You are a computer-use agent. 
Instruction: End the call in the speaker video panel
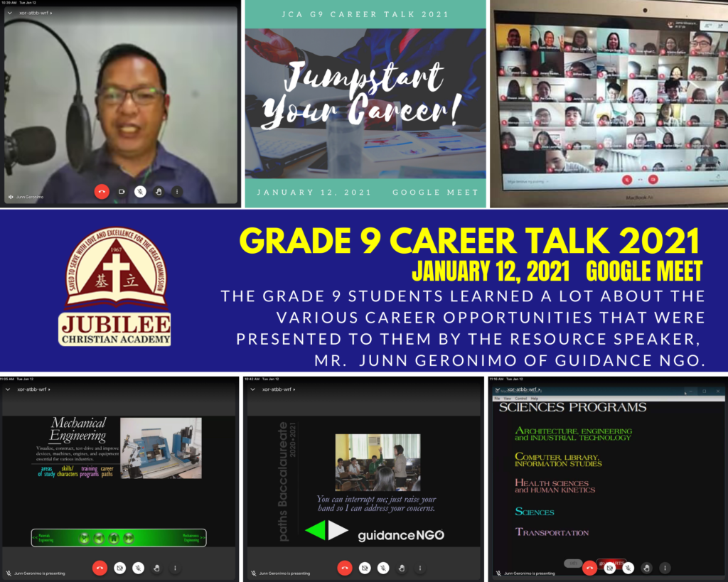click(x=102, y=191)
